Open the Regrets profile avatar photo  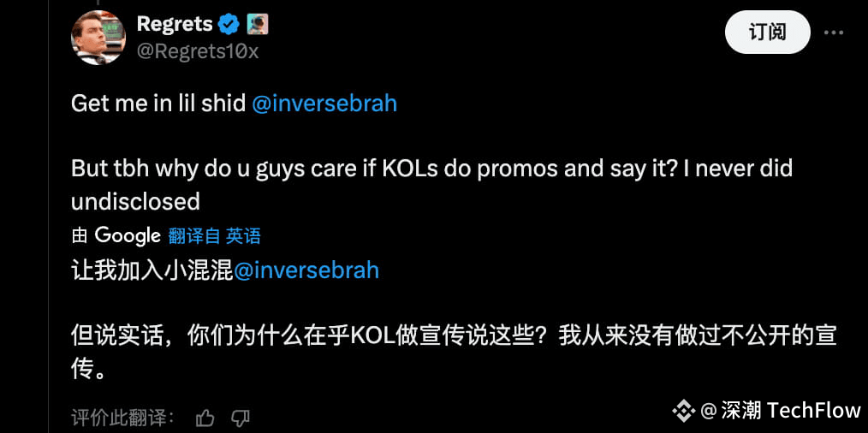98,38
